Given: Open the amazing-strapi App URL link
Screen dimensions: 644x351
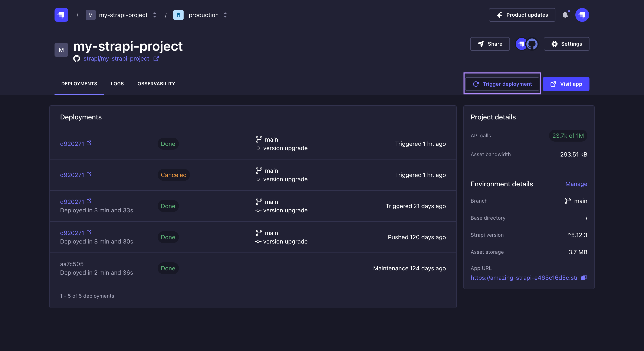Looking at the screenshot, I should click(524, 278).
